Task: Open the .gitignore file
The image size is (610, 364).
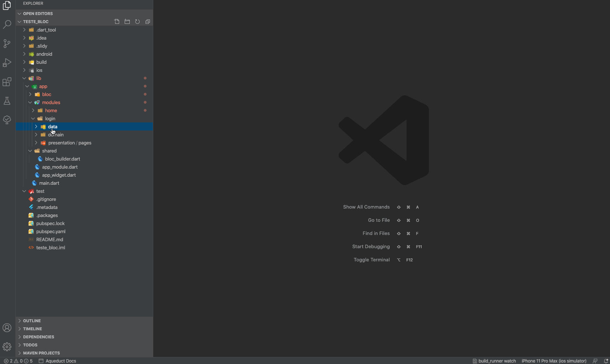Action: pyautogui.click(x=84, y=199)
